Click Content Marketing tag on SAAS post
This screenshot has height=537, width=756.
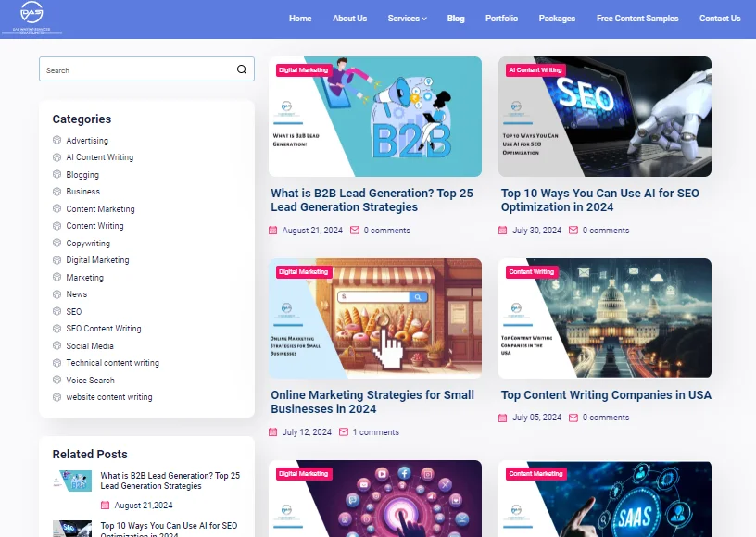coord(535,473)
